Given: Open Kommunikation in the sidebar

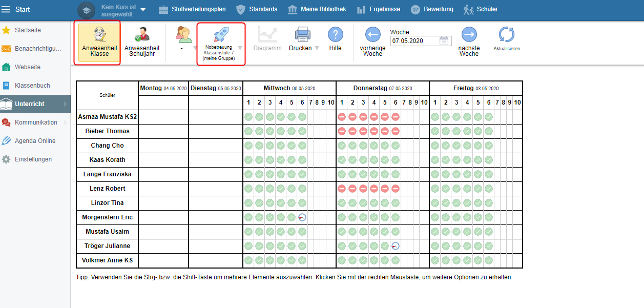Looking at the screenshot, I should point(35,122).
